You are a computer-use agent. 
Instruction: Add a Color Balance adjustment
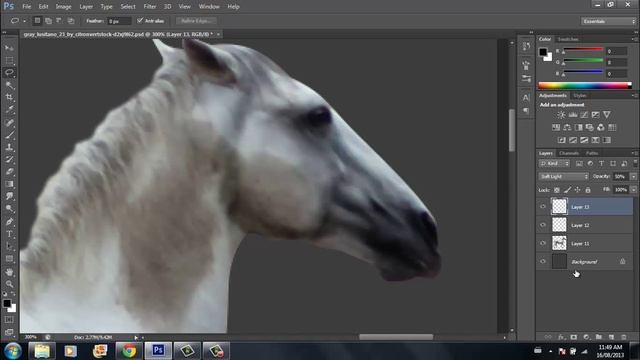[x=567, y=127]
